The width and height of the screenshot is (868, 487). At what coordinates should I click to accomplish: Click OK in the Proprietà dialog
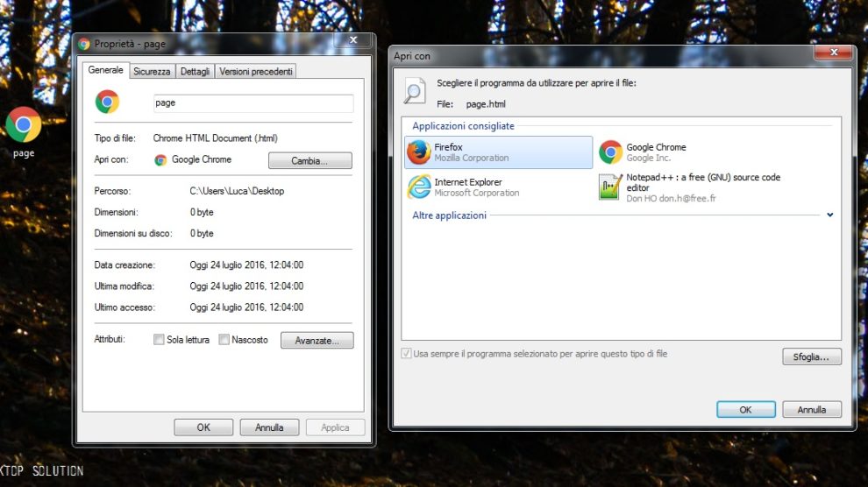pyautogui.click(x=203, y=427)
